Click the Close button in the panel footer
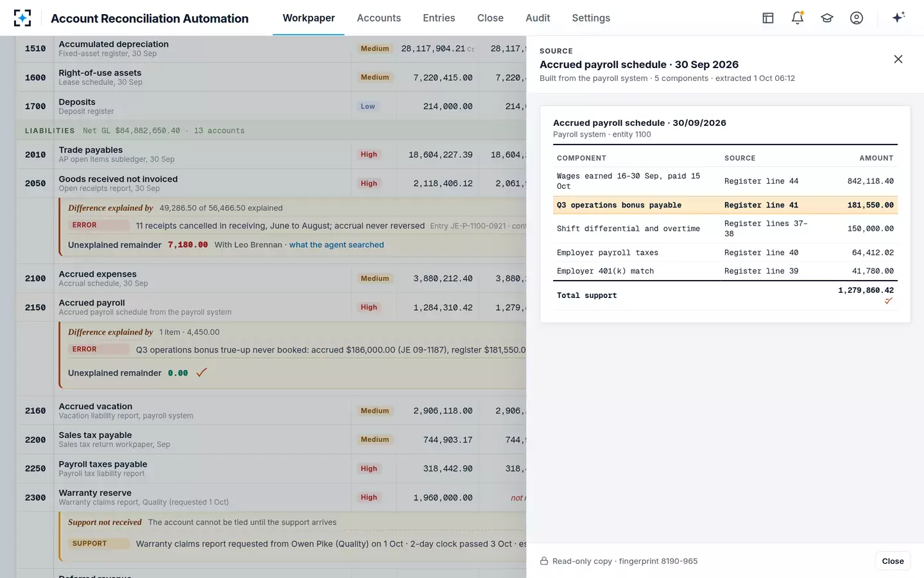Image resolution: width=924 pixels, height=578 pixels. (x=893, y=561)
